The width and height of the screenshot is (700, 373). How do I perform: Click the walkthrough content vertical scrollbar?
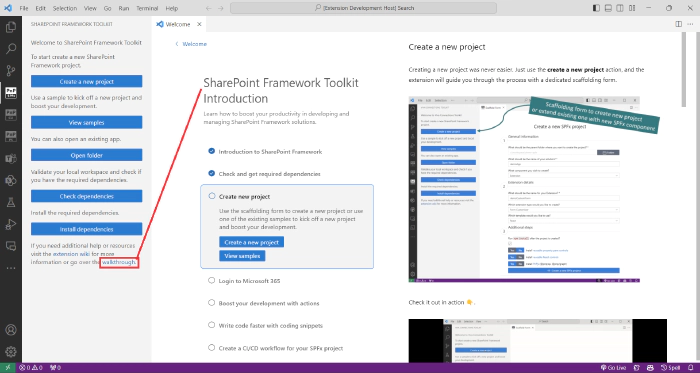coord(683,69)
